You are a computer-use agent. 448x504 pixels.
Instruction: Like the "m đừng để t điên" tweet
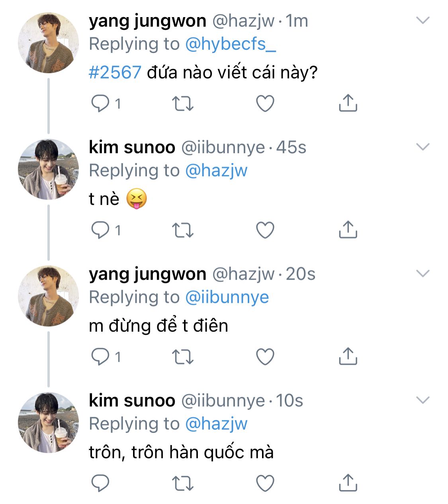pos(265,357)
